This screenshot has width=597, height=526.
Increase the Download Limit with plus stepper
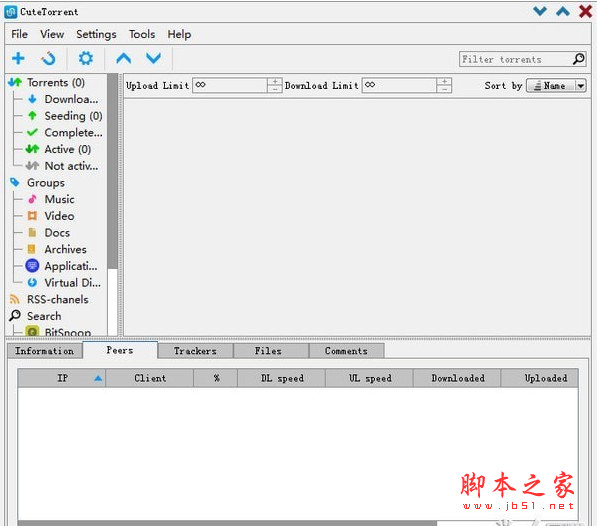pyautogui.click(x=444, y=82)
